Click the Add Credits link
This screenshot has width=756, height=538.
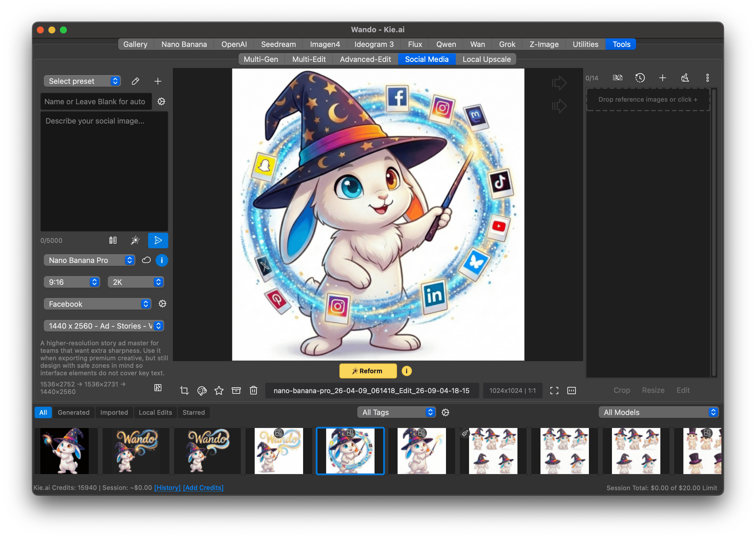(203, 488)
